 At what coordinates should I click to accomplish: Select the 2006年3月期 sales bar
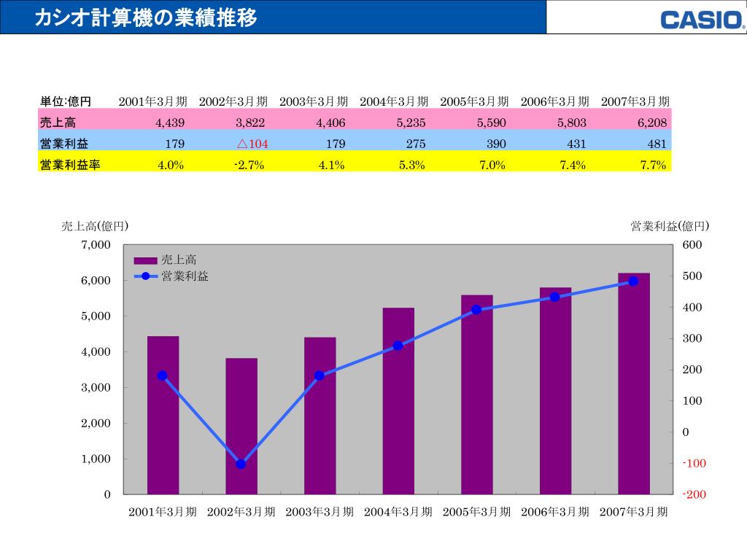tap(555, 391)
